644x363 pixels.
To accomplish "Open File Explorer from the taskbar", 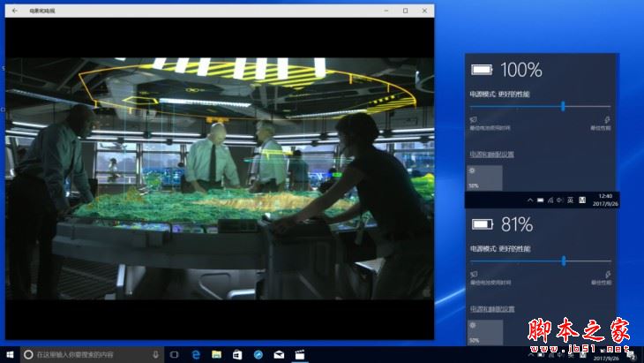I will (217, 354).
